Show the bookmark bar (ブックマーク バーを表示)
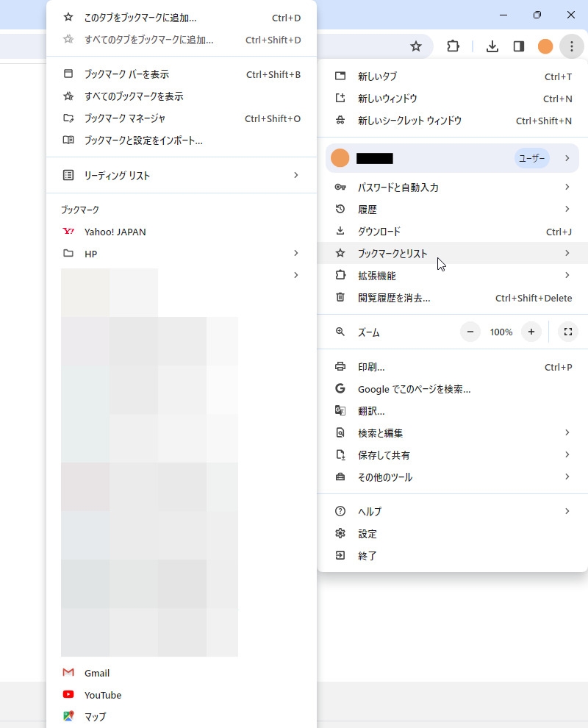Image resolution: width=588 pixels, height=728 pixels. click(x=126, y=74)
